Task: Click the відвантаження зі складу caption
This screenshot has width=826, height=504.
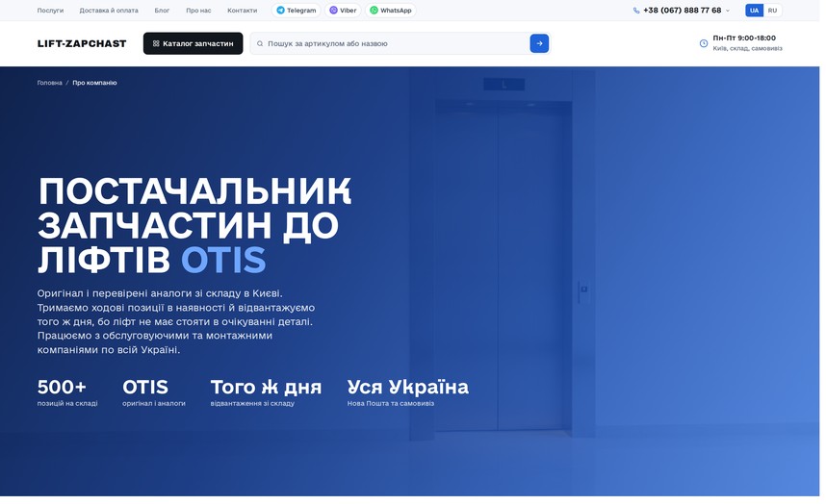Action: 252,404
